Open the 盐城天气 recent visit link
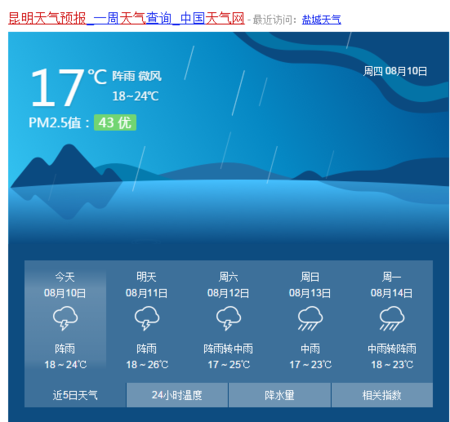450x422 pixels. [321, 20]
